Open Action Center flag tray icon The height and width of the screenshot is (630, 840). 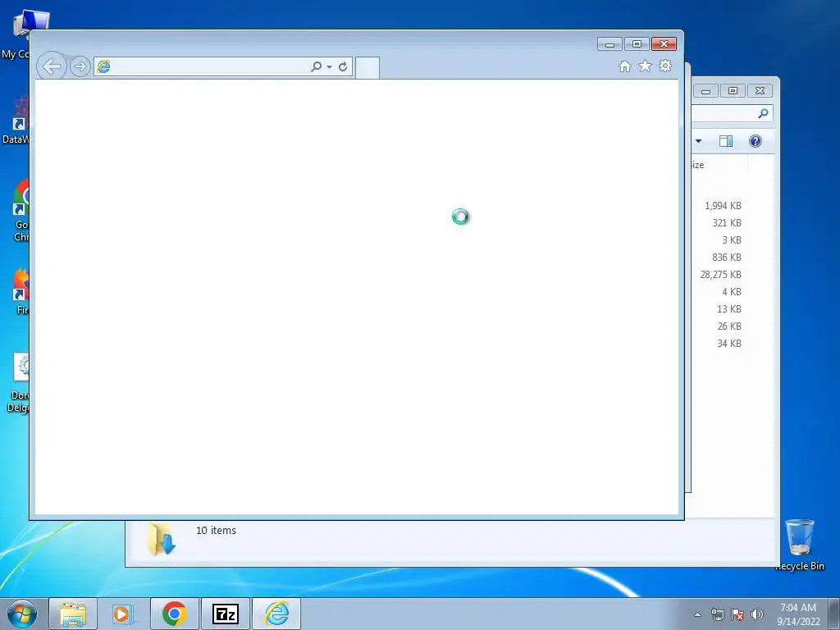(x=737, y=614)
